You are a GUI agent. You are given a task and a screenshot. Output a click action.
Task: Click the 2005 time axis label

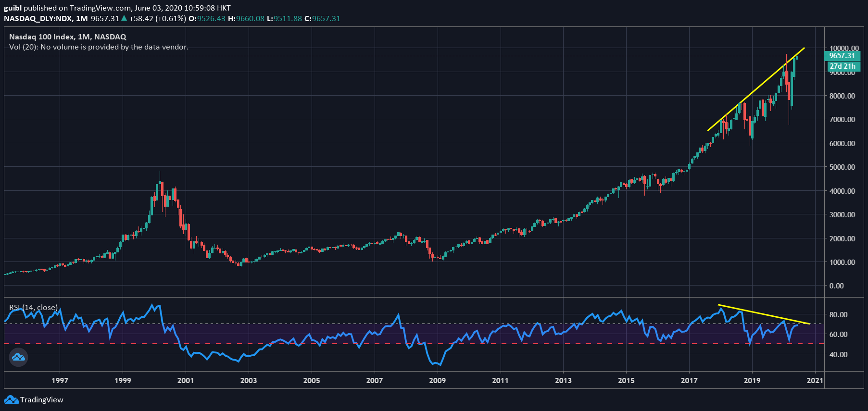(x=312, y=380)
